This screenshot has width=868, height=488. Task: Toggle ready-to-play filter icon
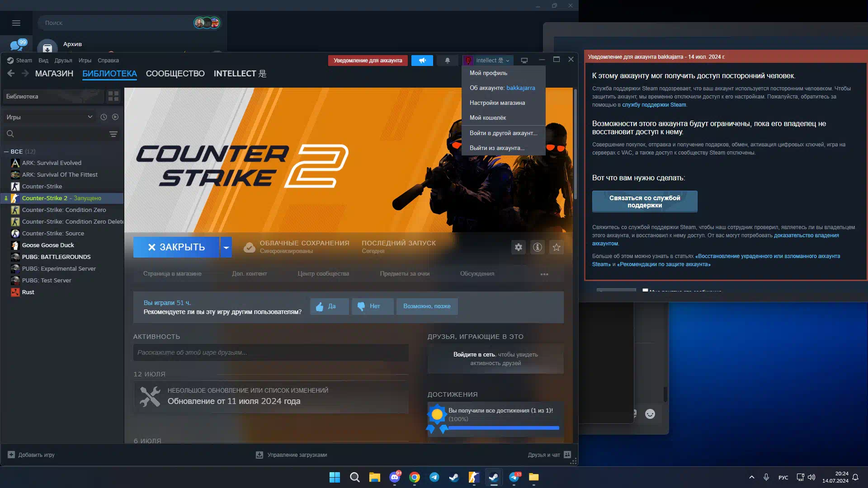click(115, 117)
